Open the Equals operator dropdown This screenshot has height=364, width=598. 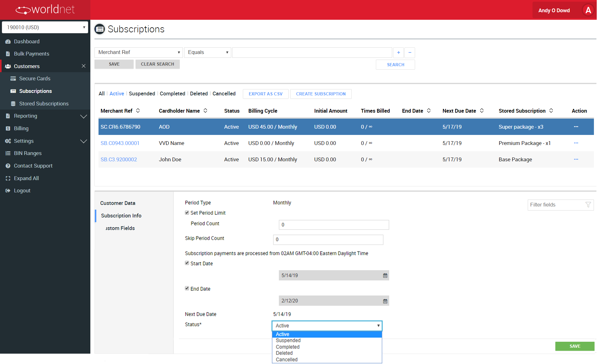(208, 52)
